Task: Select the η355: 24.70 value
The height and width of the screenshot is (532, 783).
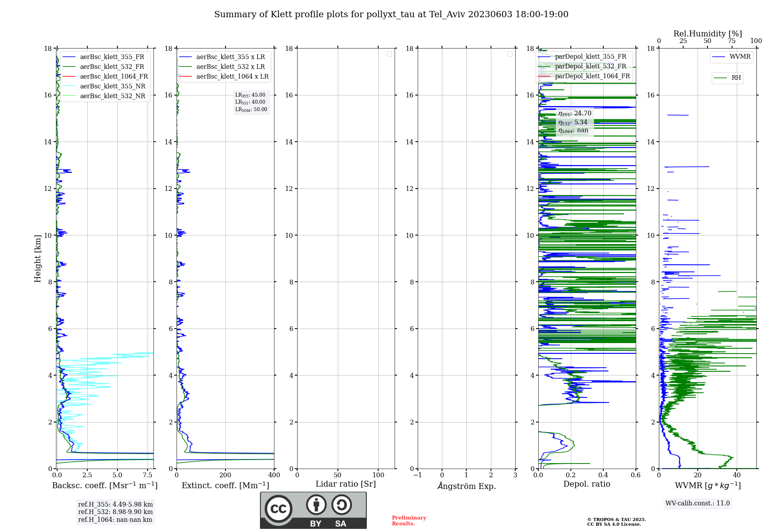Action: click(575, 113)
